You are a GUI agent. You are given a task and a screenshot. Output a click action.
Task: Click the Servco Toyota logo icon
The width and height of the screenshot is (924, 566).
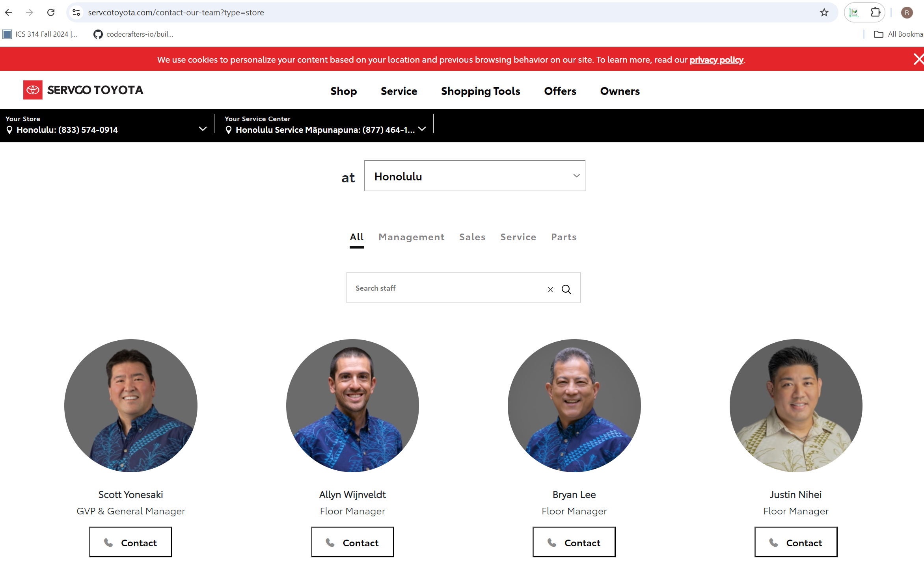tap(33, 90)
